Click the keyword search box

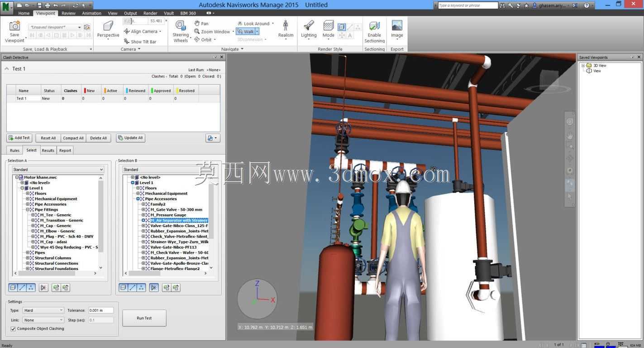(468, 5)
